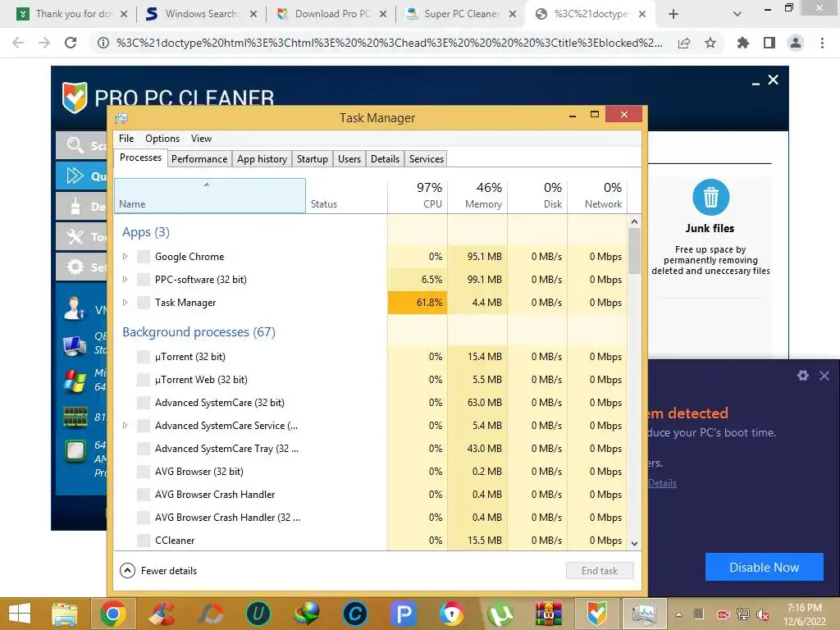Open the uTorrent taskbar icon
Screen dimensions: 840x630
[x=500, y=614]
